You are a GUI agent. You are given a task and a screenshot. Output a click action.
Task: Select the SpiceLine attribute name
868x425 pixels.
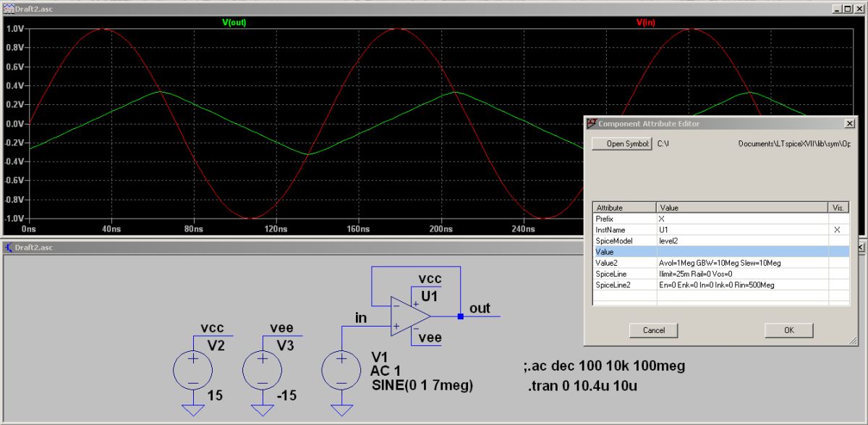(x=610, y=274)
